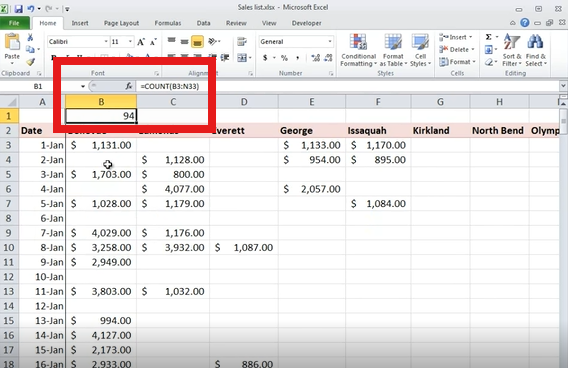Decrease font size with the small A icon

click(153, 42)
